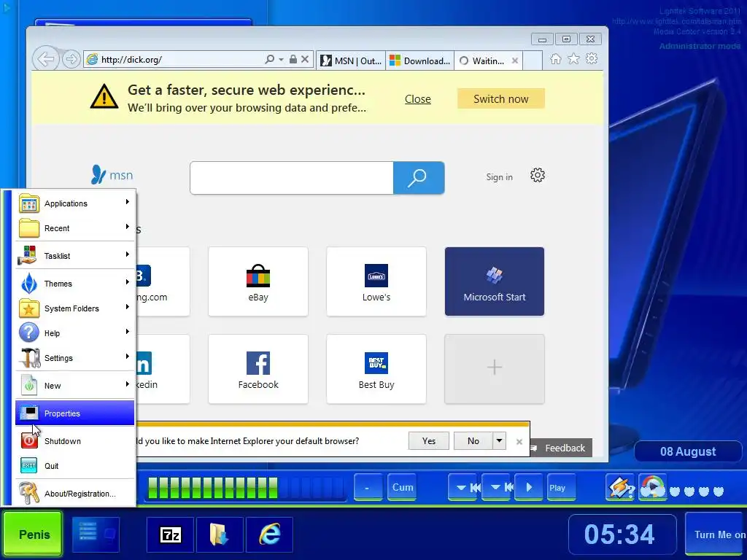
Task: Click the System Folders star folder icon
Action: tap(29, 308)
